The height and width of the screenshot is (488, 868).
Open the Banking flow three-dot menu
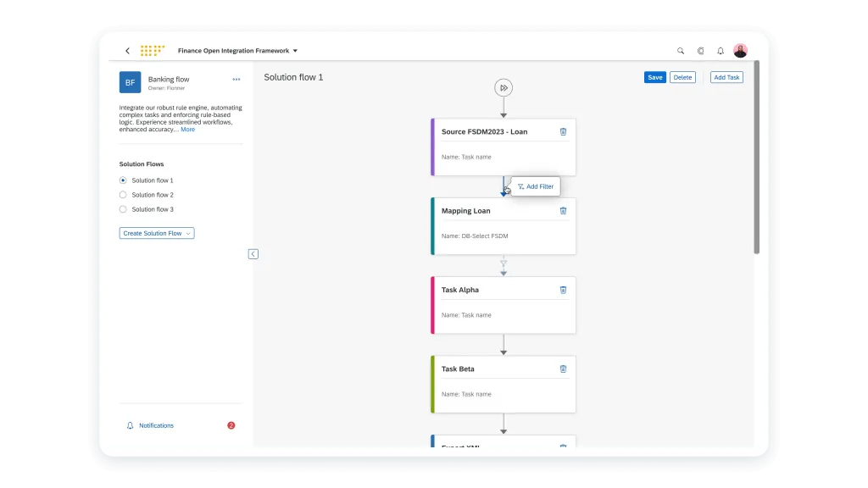[236, 79]
